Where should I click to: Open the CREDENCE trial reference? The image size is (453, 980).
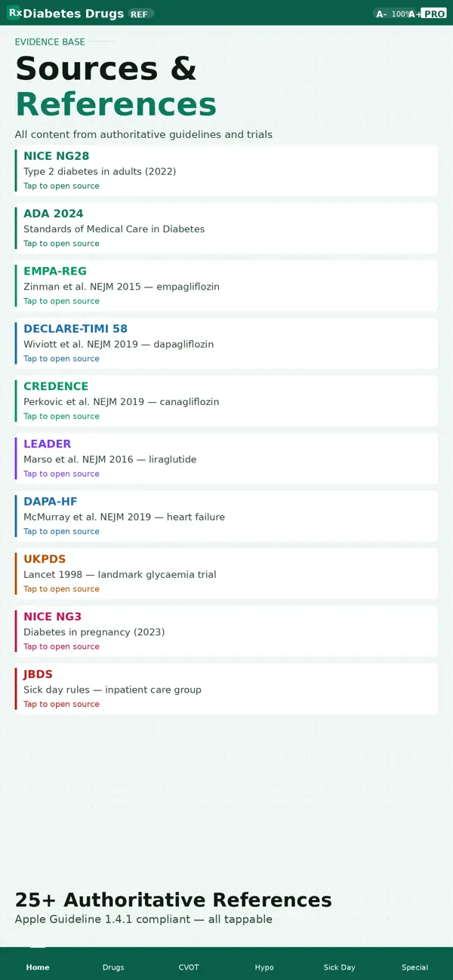pos(226,401)
